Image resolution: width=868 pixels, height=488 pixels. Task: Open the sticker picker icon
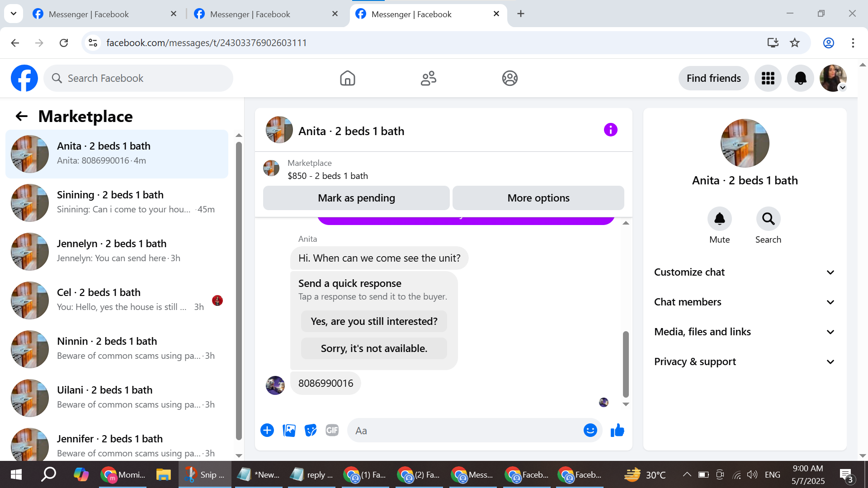point(311,431)
